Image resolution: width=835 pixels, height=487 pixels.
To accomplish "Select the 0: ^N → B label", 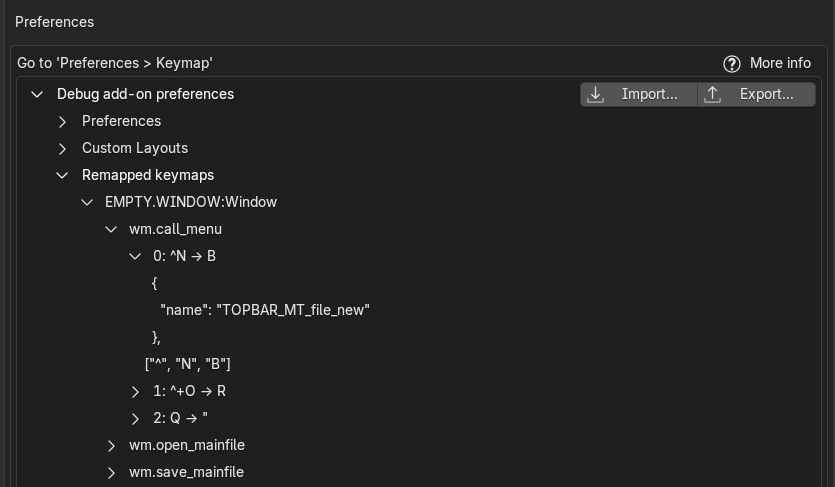I will (x=184, y=256).
